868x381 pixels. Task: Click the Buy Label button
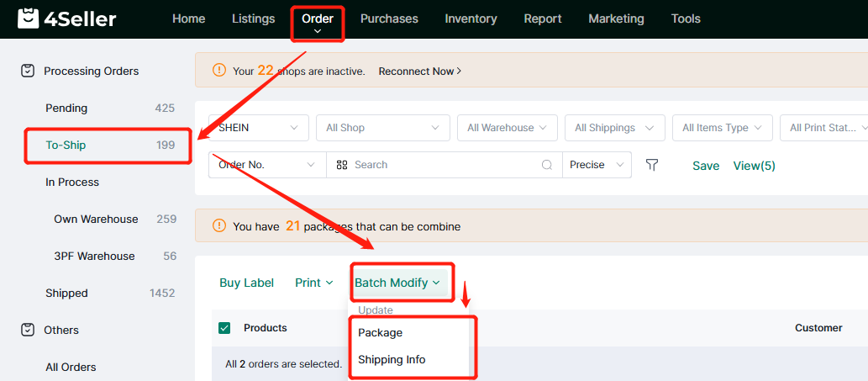246,283
